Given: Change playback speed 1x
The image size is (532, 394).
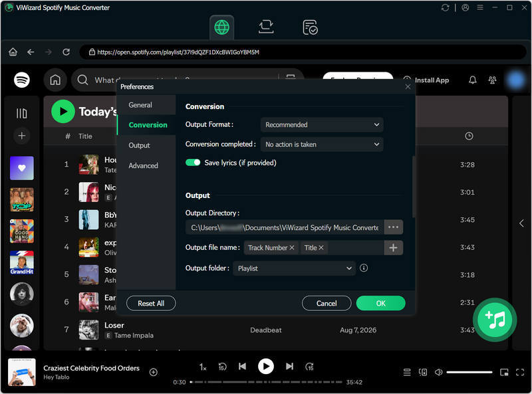Looking at the screenshot, I should (x=203, y=367).
